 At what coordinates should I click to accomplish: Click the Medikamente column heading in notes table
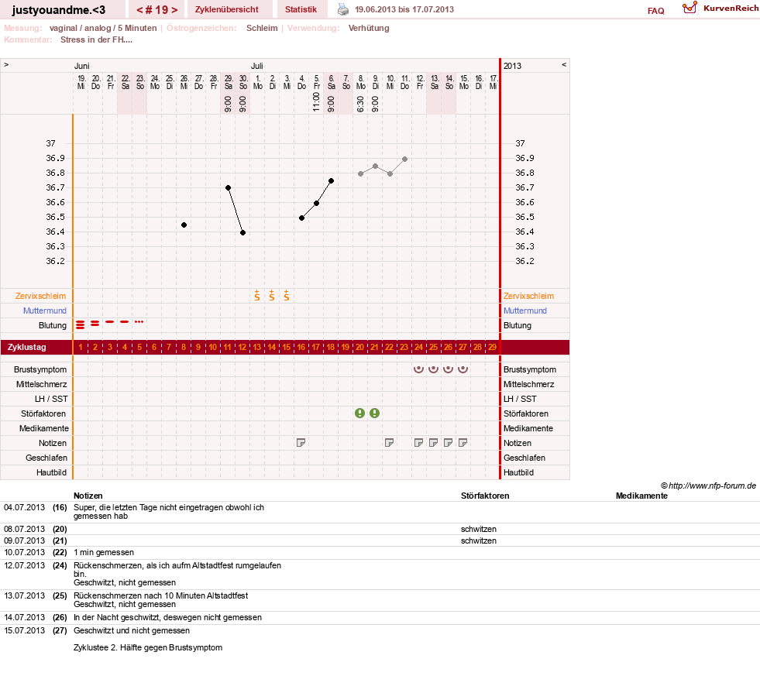click(641, 496)
